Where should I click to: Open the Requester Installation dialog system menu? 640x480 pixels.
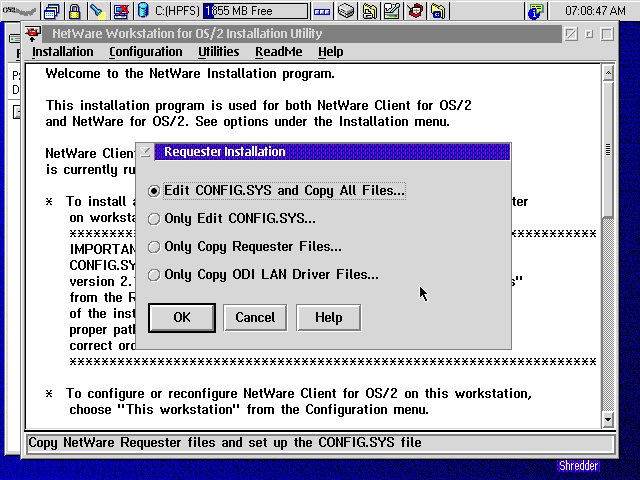145,152
